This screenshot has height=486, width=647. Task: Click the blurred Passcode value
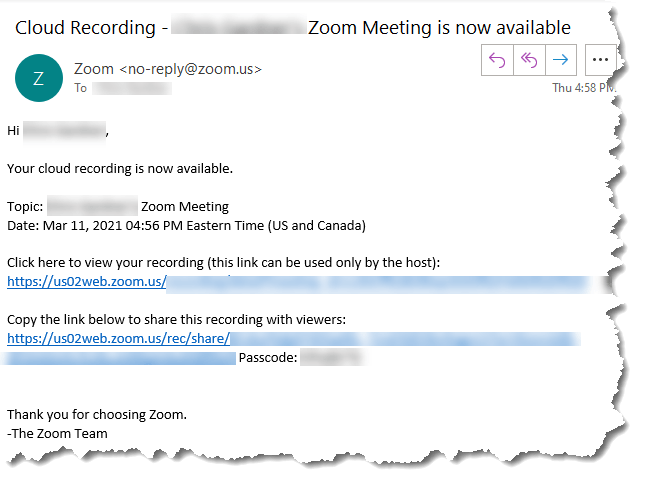[x=331, y=357]
